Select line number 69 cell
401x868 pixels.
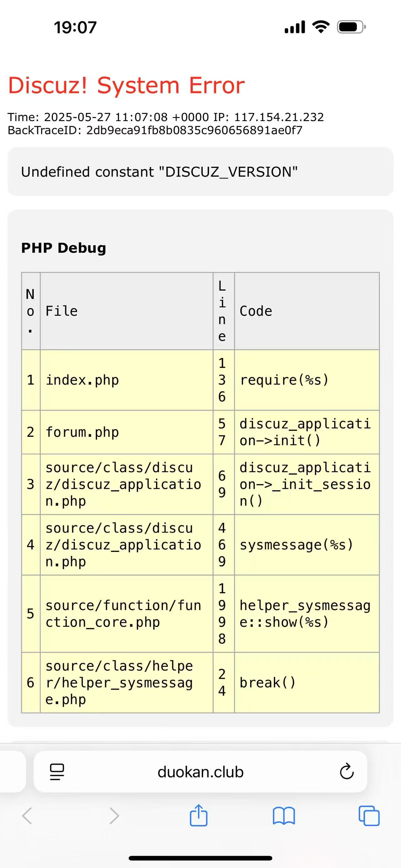(224, 485)
